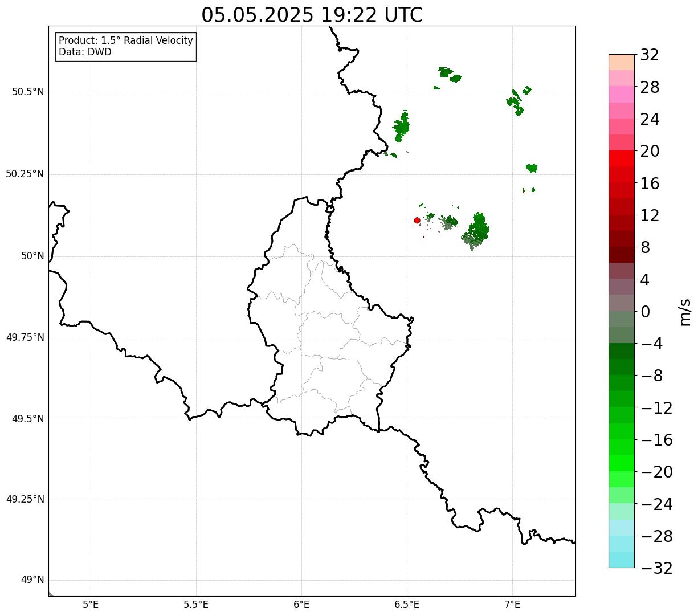Image resolution: width=698 pixels, height=616 pixels.
Task: Click the 5.5°E longitude label
Action: click(196, 605)
